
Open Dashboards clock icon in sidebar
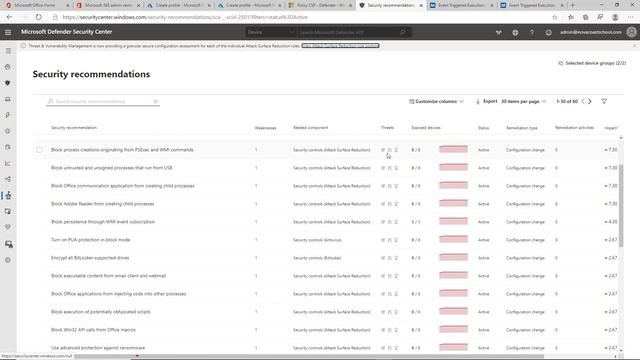8,67
